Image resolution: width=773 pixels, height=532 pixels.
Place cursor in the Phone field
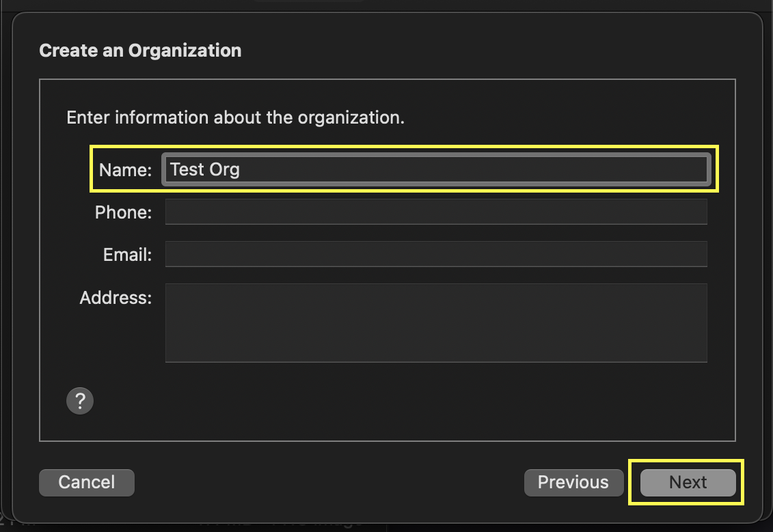coord(436,212)
